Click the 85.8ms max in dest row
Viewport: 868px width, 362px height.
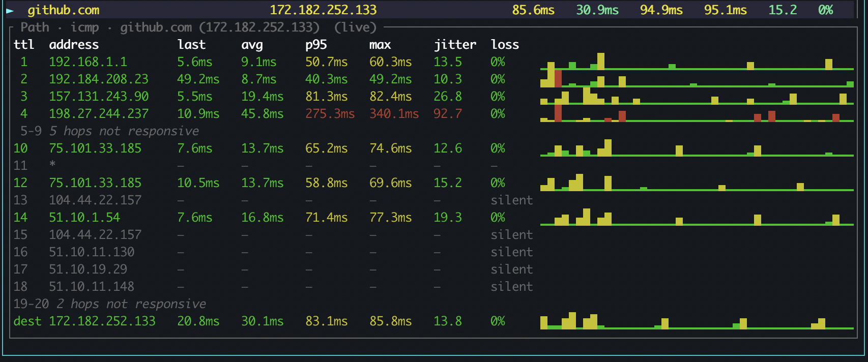click(390, 321)
